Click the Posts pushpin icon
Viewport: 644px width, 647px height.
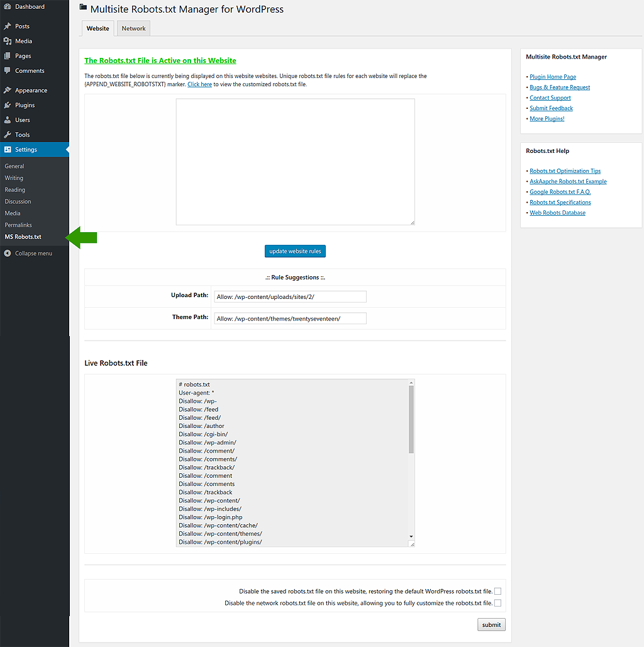click(8, 26)
